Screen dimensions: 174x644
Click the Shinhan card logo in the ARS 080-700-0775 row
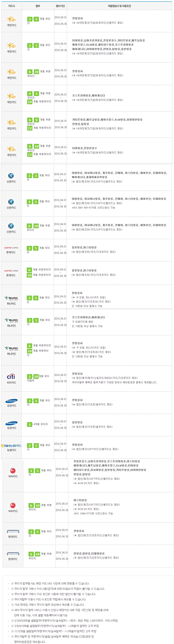click(x=11, y=202)
